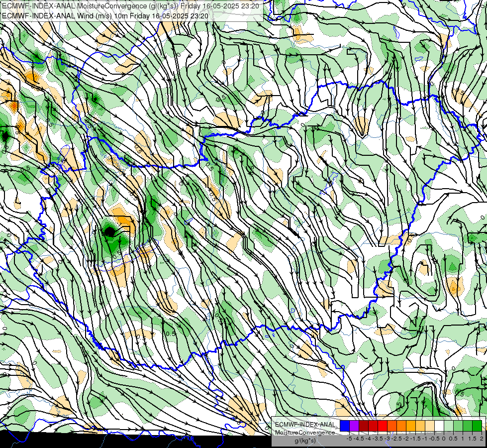Click the '-3' legend tick label
The width and height of the screenshot is (487, 448).
(x=387, y=439)
